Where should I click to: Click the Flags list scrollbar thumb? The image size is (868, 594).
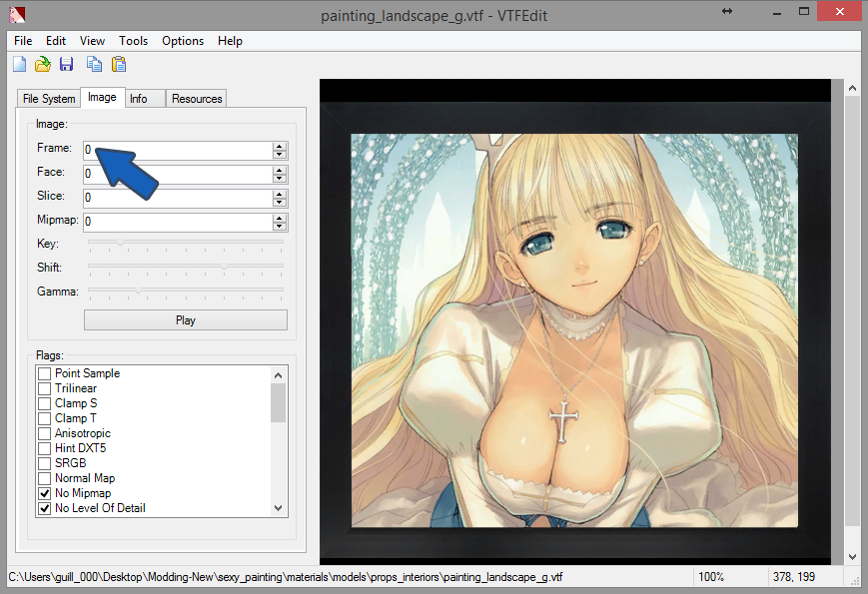click(x=279, y=402)
